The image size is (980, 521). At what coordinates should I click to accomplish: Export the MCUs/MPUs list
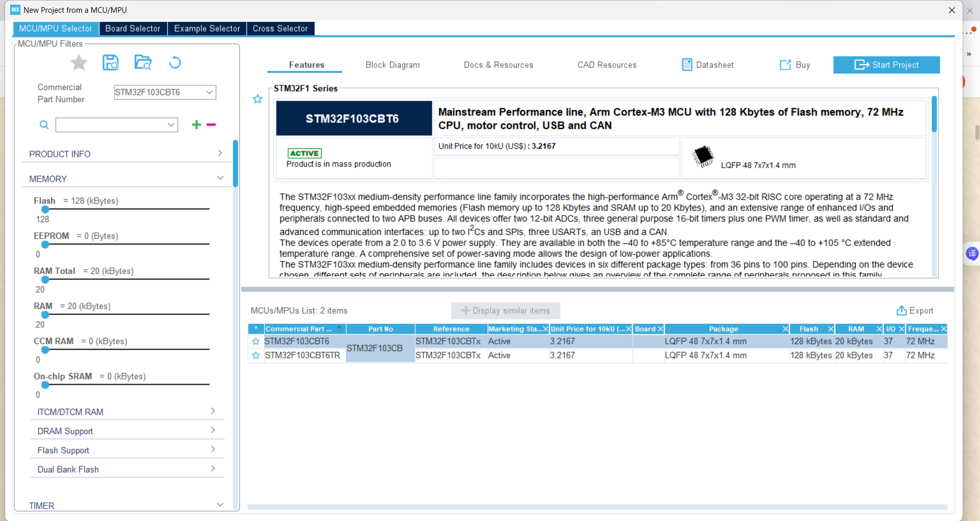pyautogui.click(x=915, y=311)
